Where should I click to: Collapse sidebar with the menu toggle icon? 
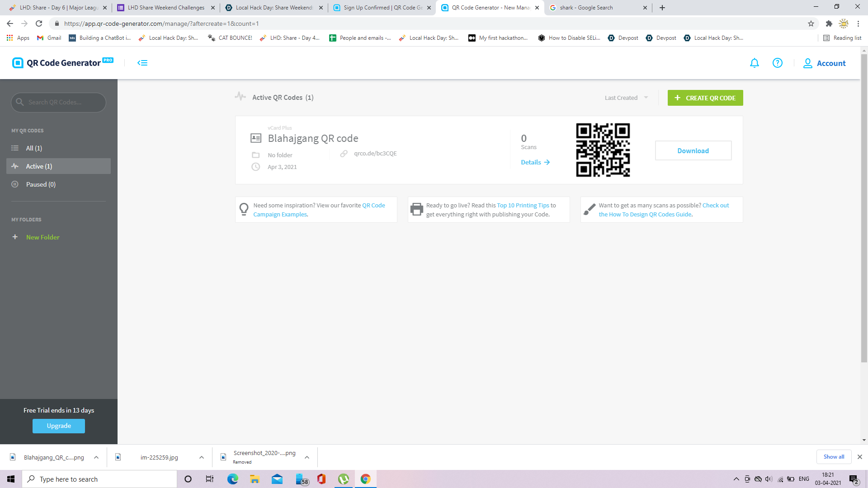pyautogui.click(x=142, y=63)
